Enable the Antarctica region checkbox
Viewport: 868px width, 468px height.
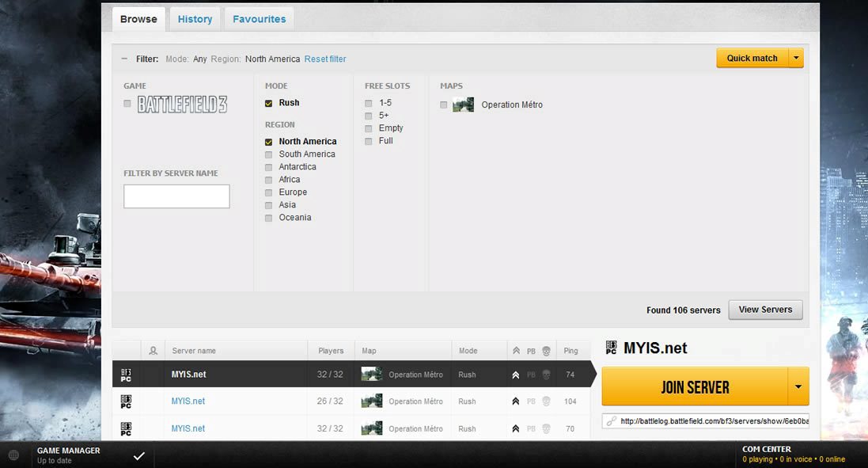268,167
